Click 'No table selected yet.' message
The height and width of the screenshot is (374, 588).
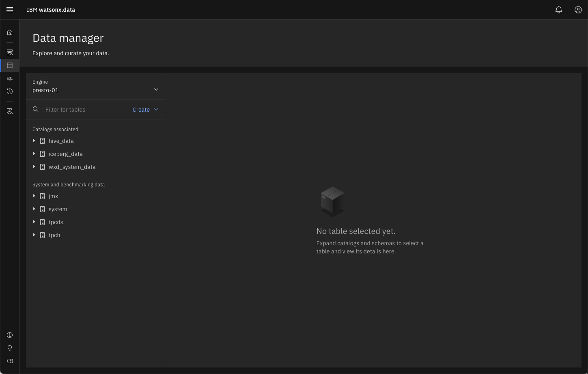[x=356, y=231]
